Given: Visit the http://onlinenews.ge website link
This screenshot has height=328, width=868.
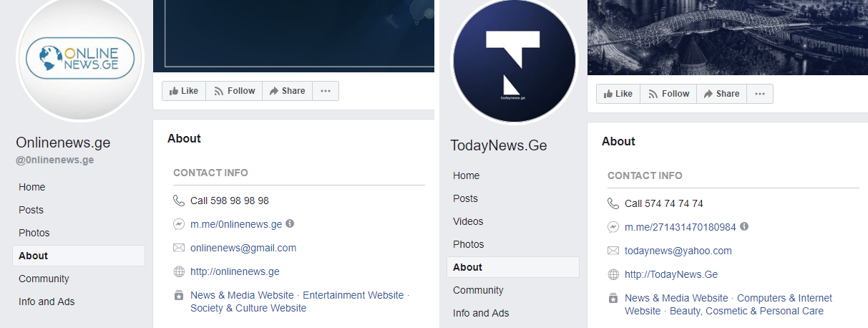Looking at the screenshot, I should click(235, 271).
